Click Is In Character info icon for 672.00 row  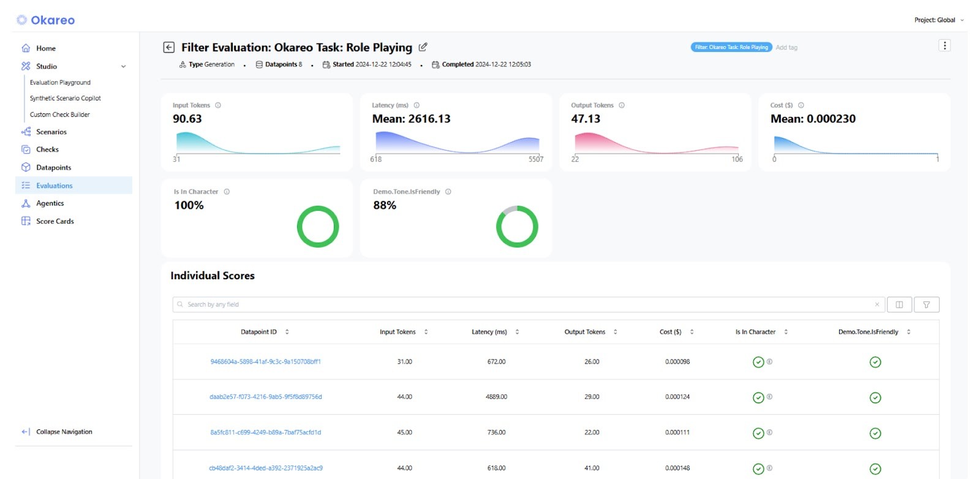coord(770,361)
